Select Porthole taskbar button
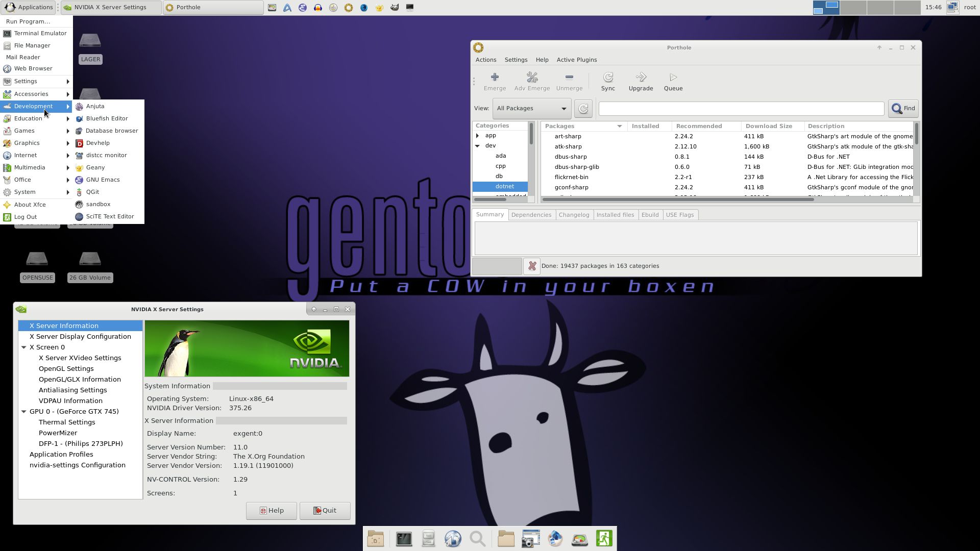This screenshot has width=980, height=551. tap(213, 8)
